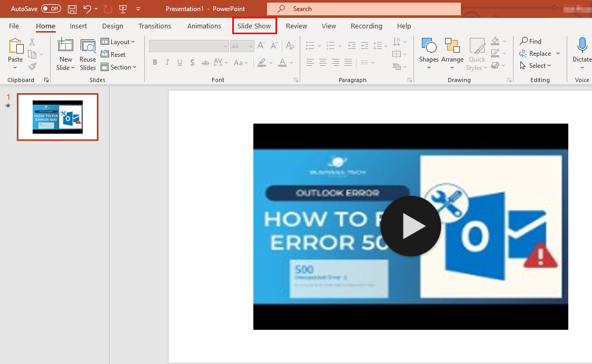Click the Text Direction icon
The height and width of the screenshot is (364, 592).
[x=397, y=42]
